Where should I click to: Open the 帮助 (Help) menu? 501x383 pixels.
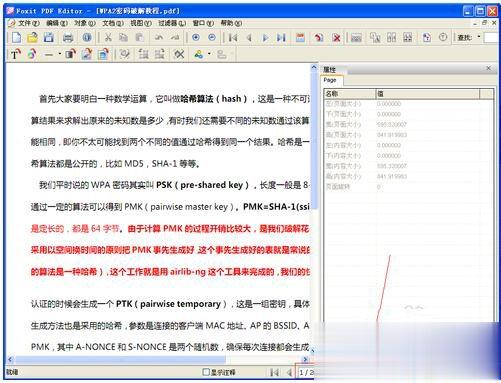coord(231,23)
